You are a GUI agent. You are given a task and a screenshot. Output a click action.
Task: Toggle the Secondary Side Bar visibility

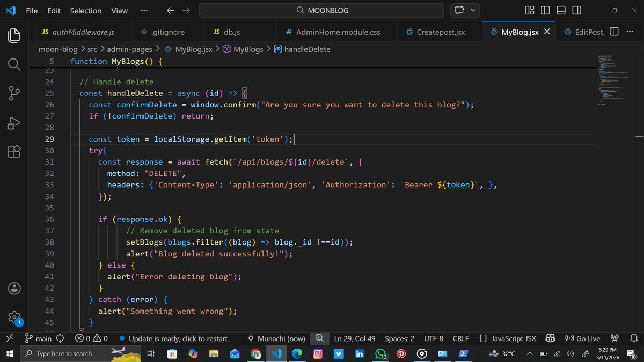[x=576, y=10]
